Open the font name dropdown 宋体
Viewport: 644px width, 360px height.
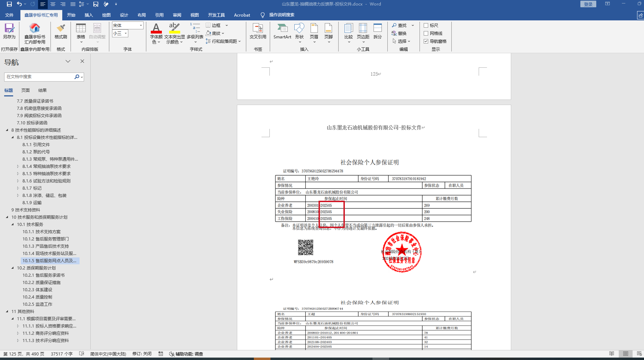coord(141,25)
